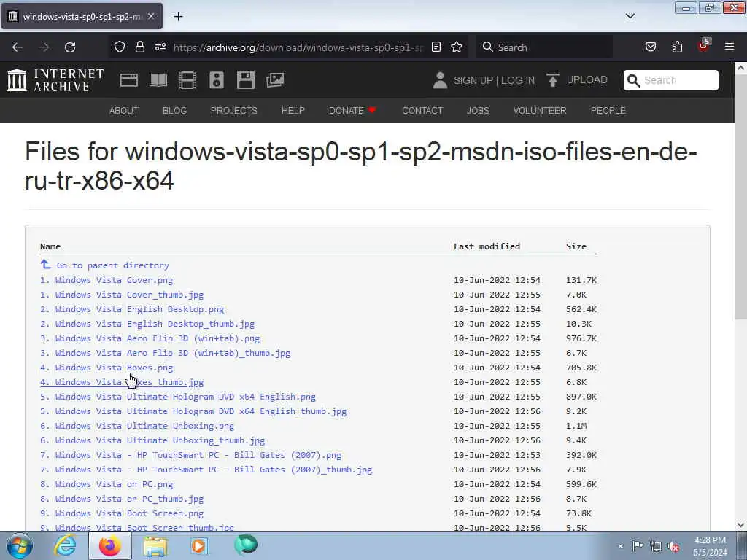Open the BLOG menu item
Screen dimensions: 747x560
coord(174,111)
